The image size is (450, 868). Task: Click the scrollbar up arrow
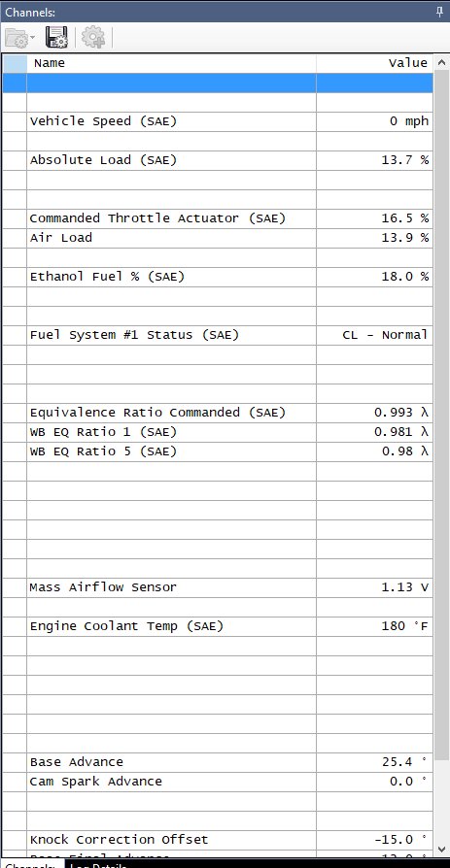pos(441,62)
